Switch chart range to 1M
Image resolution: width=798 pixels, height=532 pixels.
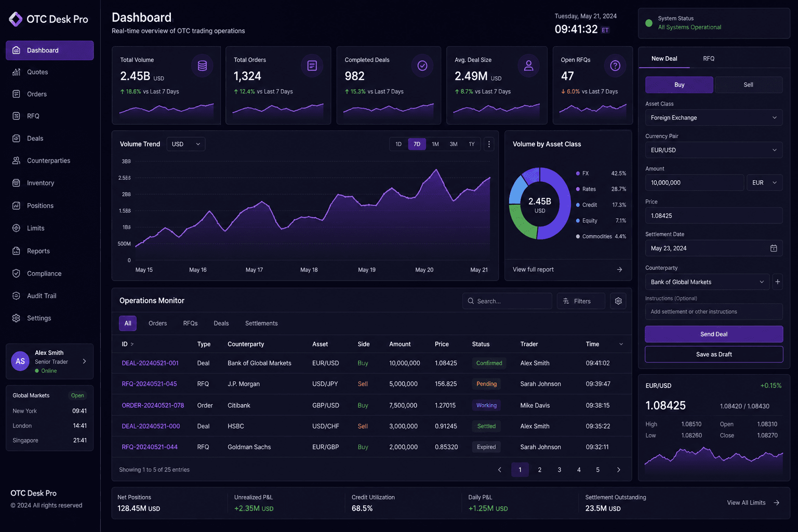[x=435, y=144]
